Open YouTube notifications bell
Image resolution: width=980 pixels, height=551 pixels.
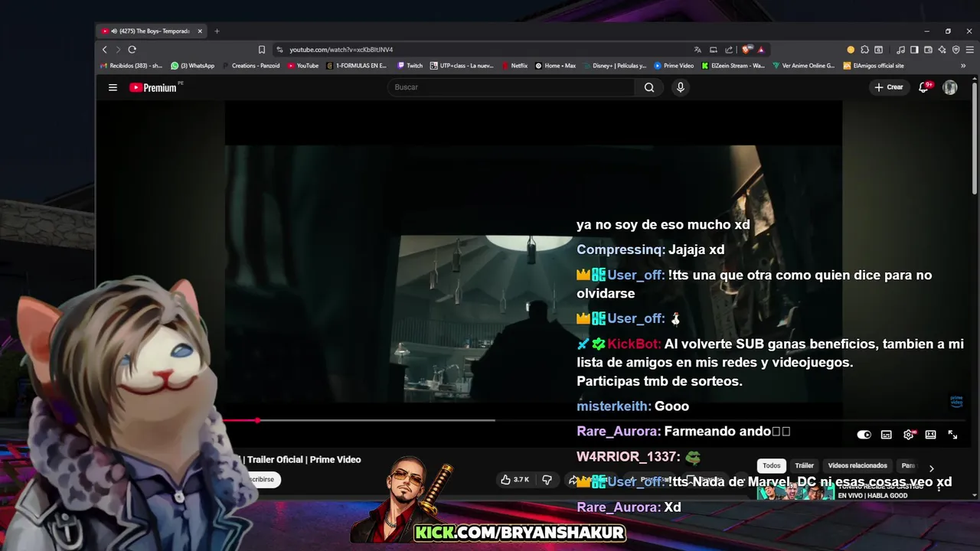(924, 87)
